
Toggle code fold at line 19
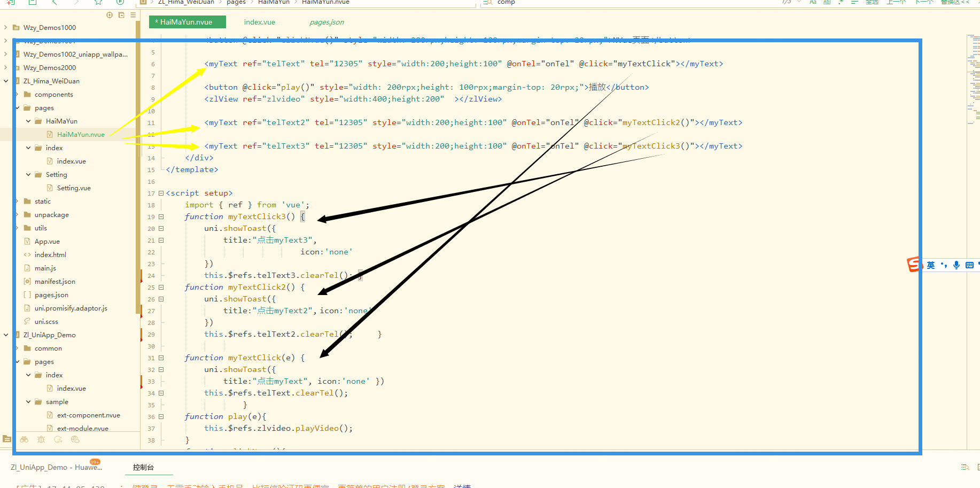tap(161, 217)
